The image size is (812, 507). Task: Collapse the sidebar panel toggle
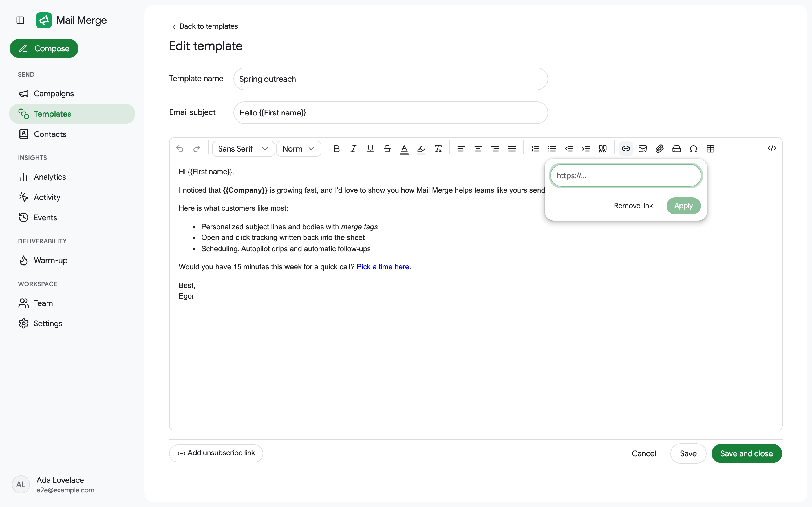click(21, 20)
